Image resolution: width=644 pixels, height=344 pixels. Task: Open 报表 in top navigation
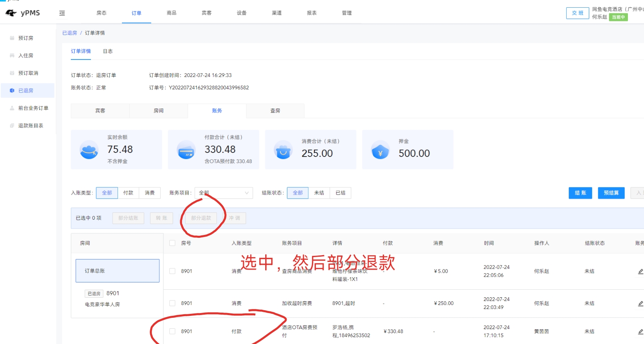coord(312,13)
